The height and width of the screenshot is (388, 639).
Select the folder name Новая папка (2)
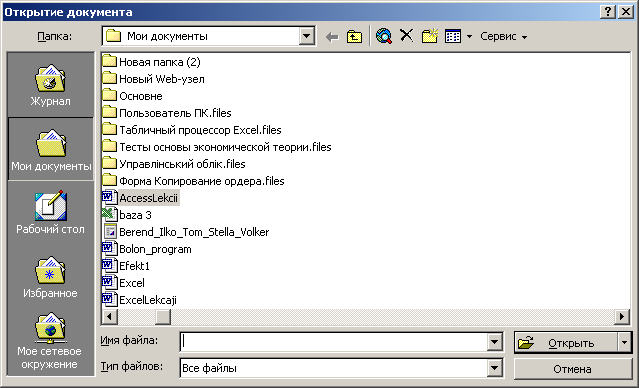click(160, 62)
